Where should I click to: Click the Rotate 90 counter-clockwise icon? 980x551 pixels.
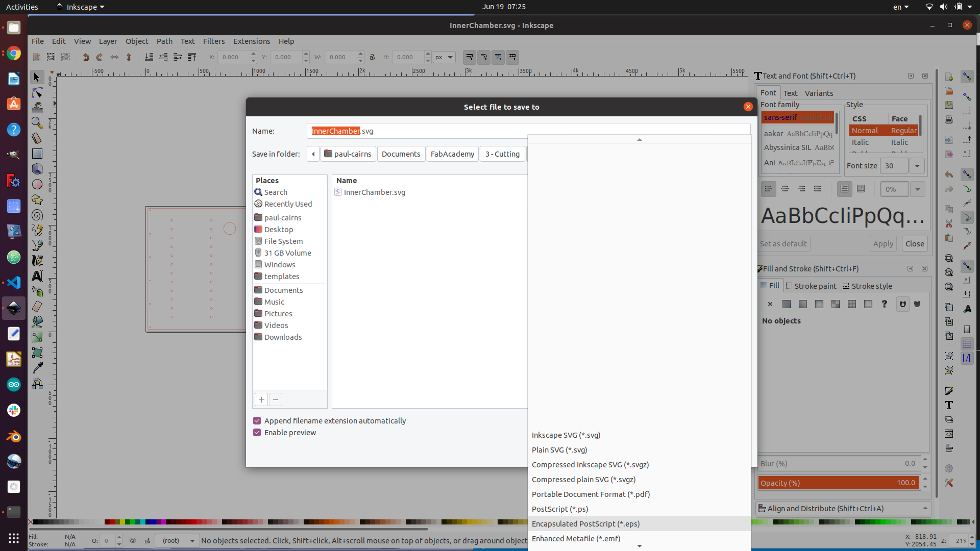pyautogui.click(x=86, y=57)
